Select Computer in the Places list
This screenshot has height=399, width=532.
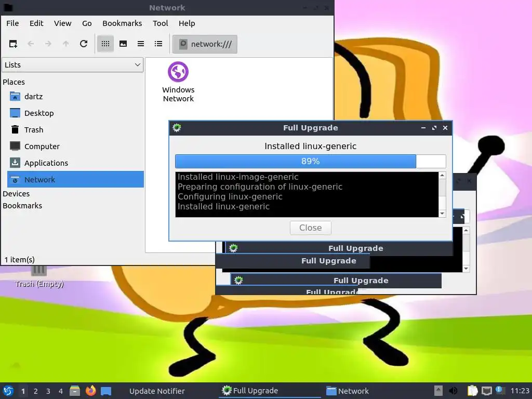pos(75,147)
